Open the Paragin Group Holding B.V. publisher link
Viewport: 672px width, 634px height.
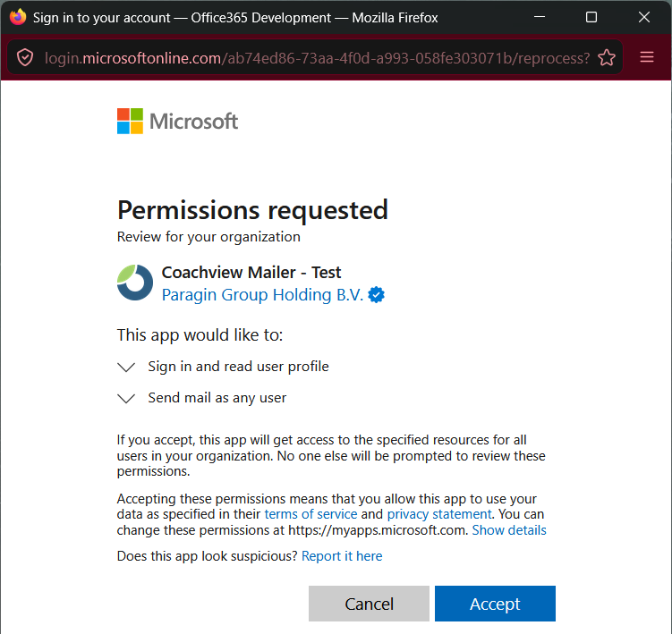[262, 295]
